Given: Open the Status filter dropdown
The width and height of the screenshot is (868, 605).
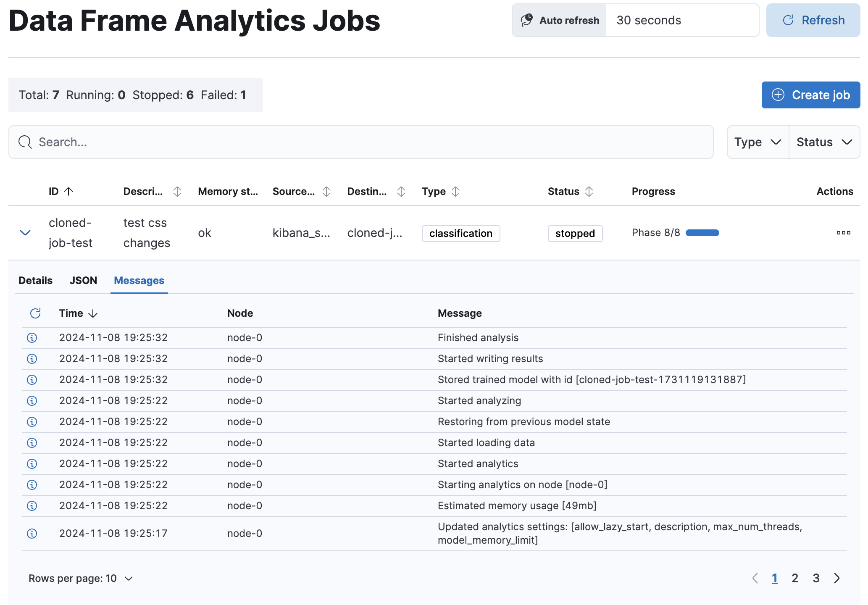Looking at the screenshot, I should [x=824, y=142].
